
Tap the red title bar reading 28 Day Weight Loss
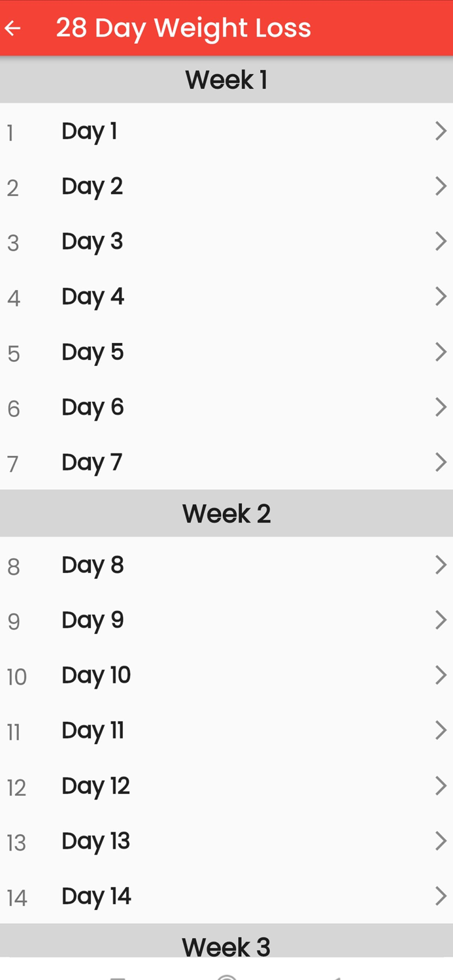pyautogui.click(x=183, y=27)
